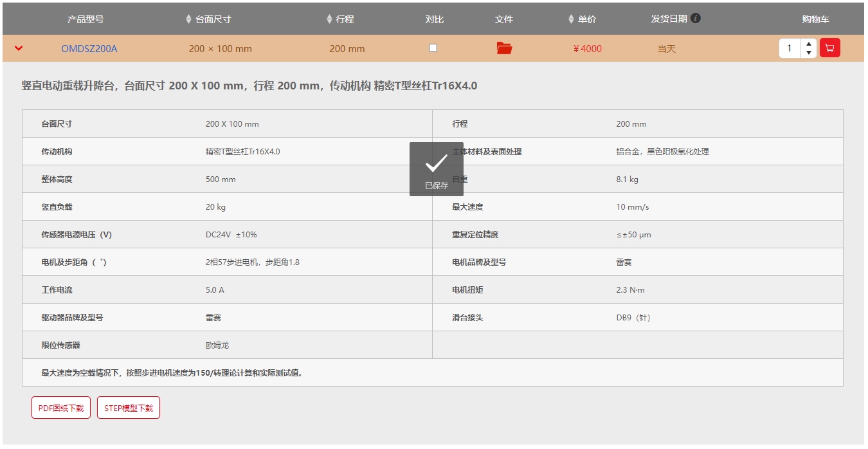Click the red add-to-cart icon button
Screen dimensions: 868x449
click(829, 48)
